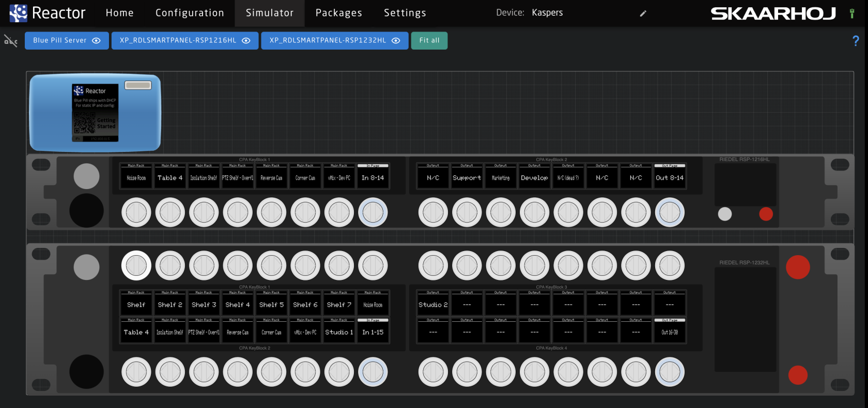The width and height of the screenshot is (868, 408).
Task: Click the XP_RDLSMARTPANEL-RSP1216HL button label
Action: 178,40
